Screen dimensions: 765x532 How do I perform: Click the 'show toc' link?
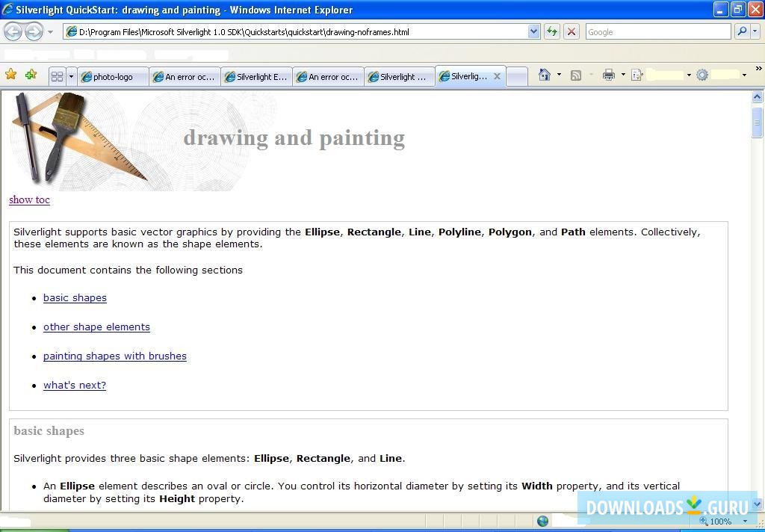(x=29, y=199)
